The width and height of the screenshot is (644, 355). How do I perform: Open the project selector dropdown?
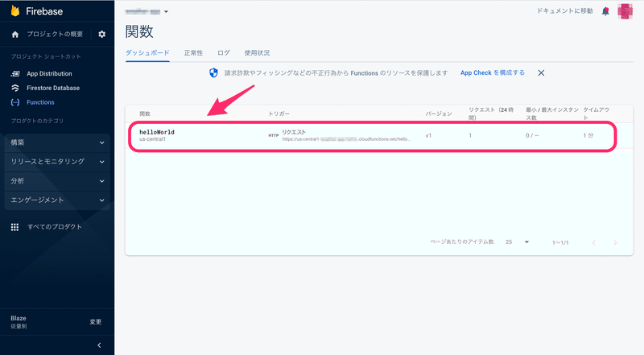pyautogui.click(x=147, y=12)
